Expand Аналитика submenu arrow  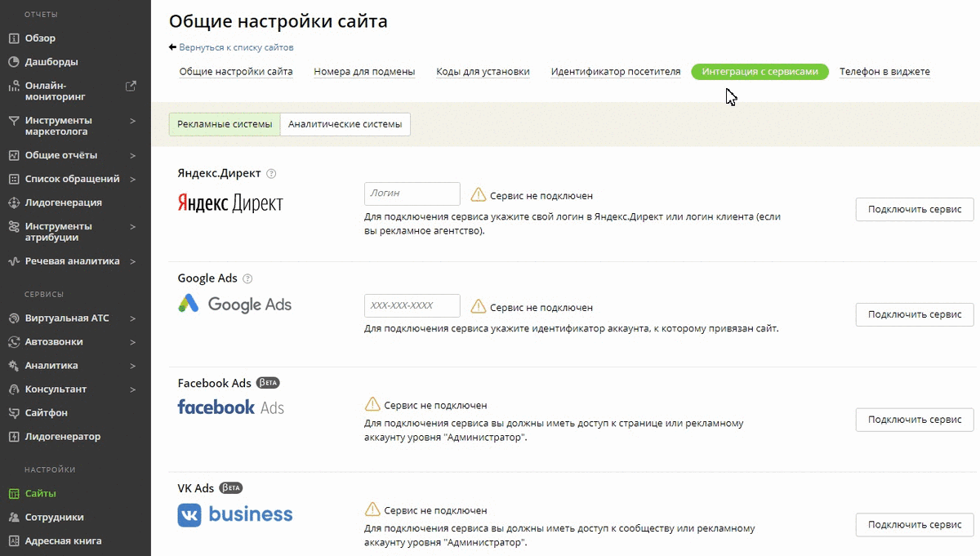tap(133, 366)
